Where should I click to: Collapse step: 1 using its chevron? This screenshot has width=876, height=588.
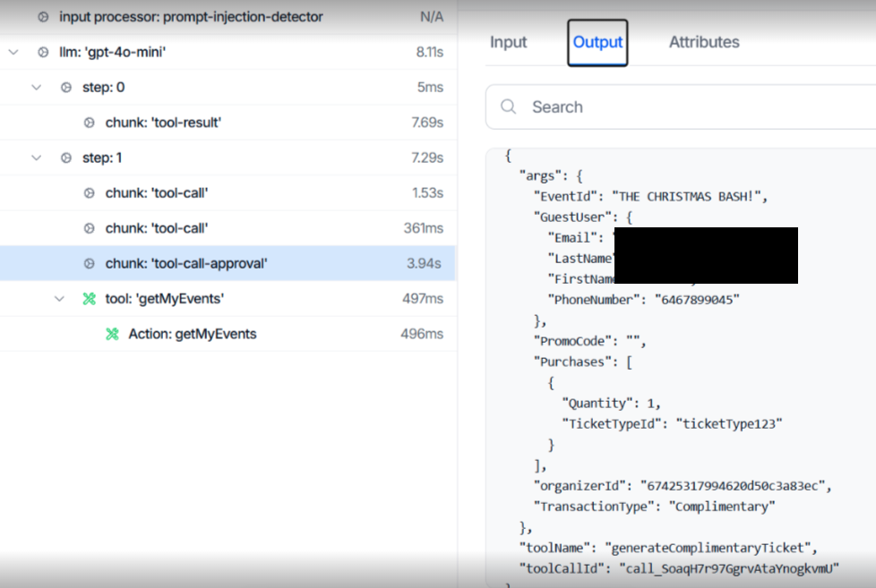coord(38,158)
